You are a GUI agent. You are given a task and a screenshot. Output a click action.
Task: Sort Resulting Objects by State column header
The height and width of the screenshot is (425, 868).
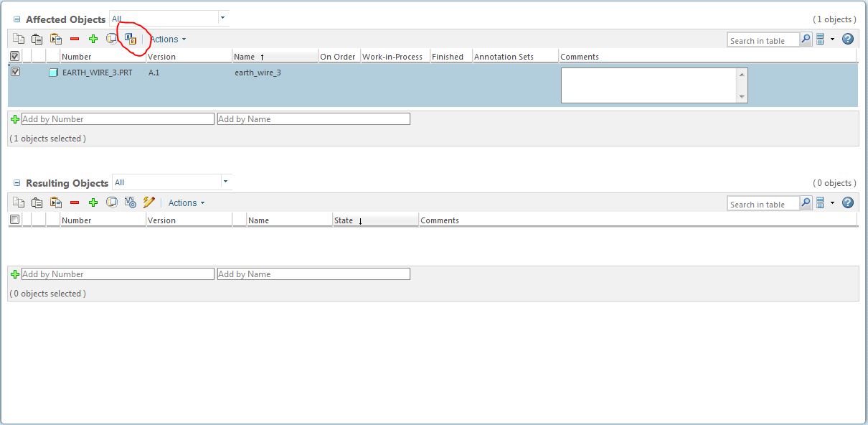pyautogui.click(x=344, y=220)
